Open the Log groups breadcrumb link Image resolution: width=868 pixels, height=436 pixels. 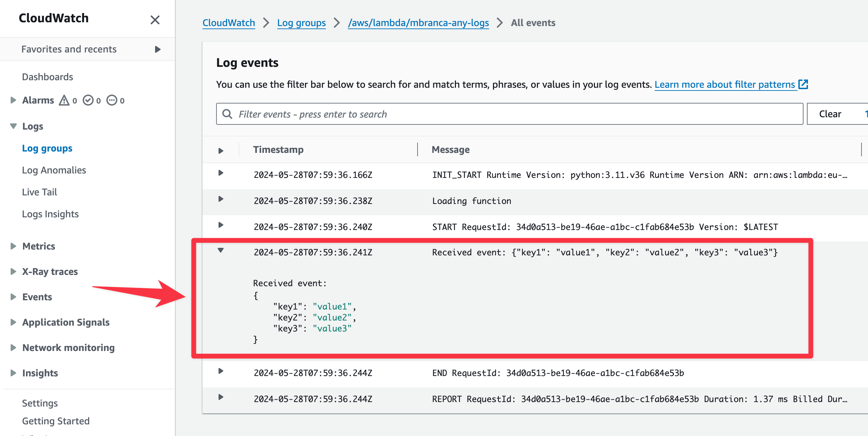coord(301,23)
